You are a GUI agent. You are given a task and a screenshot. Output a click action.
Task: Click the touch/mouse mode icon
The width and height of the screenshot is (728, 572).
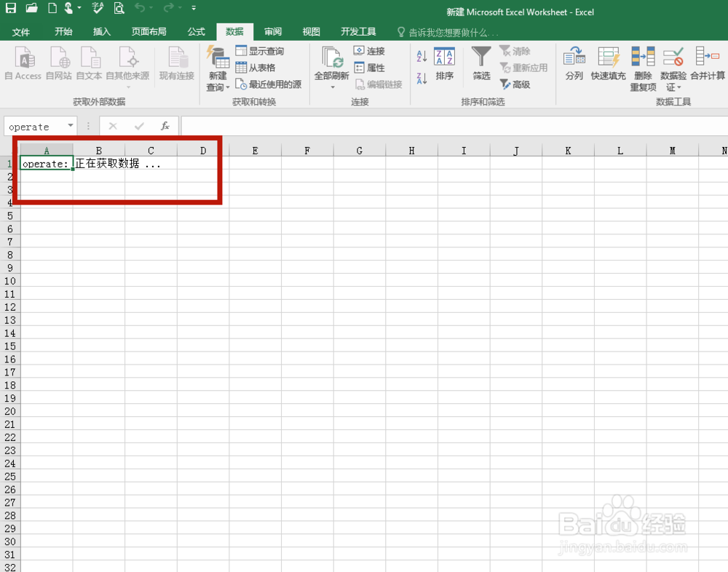click(x=68, y=8)
